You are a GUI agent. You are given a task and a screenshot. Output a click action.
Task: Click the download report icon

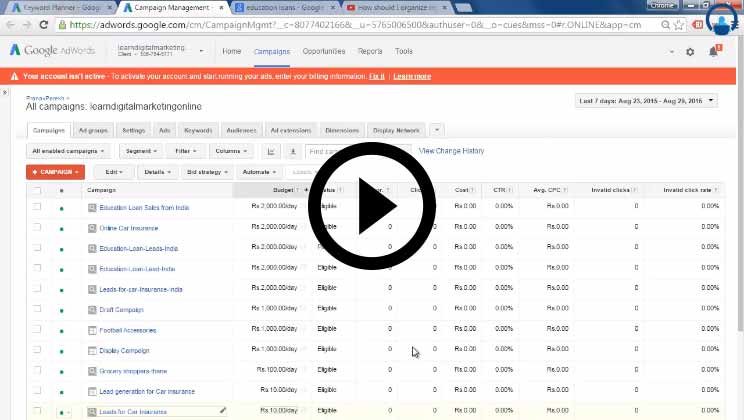point(293,151)
